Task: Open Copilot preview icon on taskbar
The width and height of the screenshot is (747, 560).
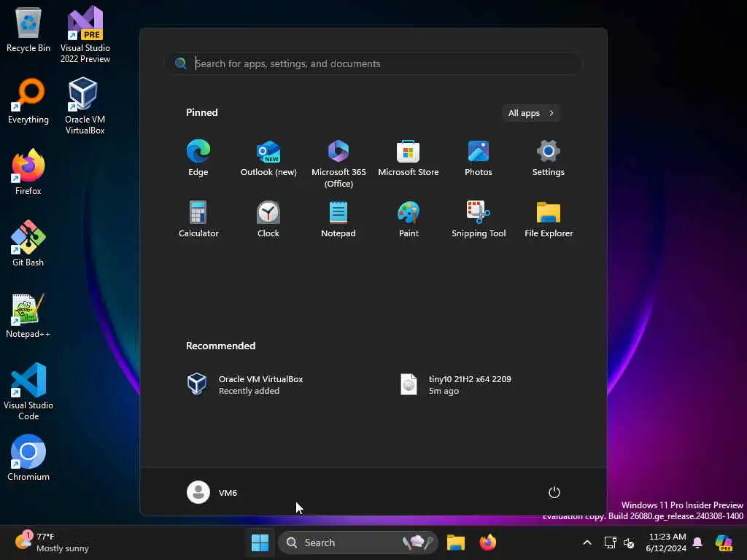Action: (724, 542)
